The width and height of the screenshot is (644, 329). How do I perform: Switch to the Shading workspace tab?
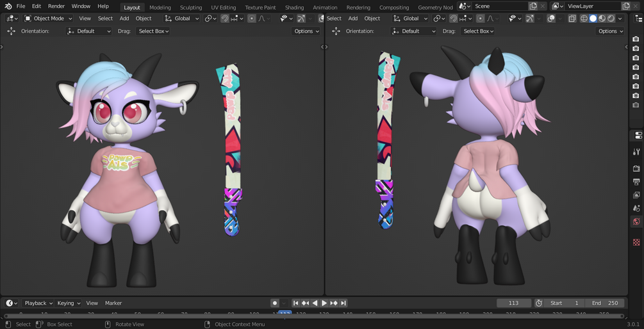tap(295, 8)
